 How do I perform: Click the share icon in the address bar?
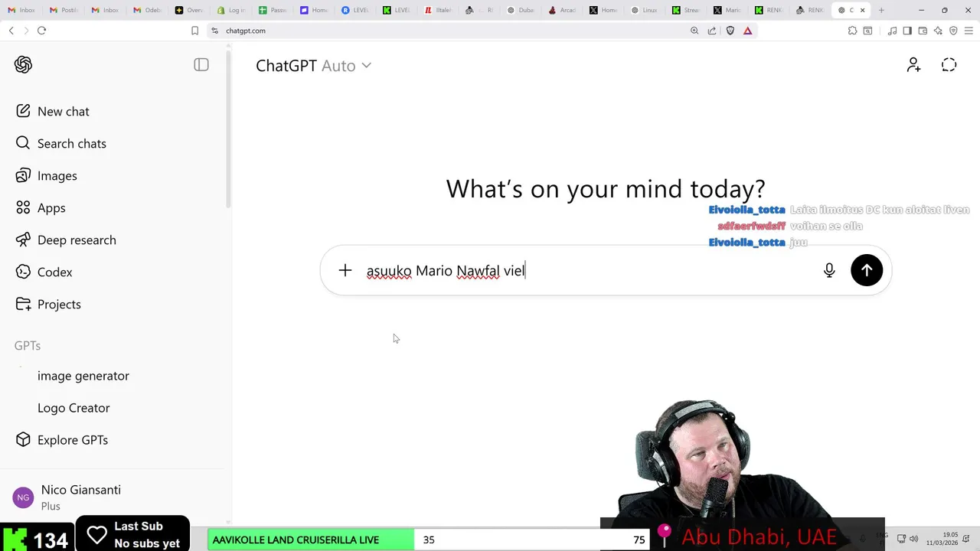[x=712, y=31]
